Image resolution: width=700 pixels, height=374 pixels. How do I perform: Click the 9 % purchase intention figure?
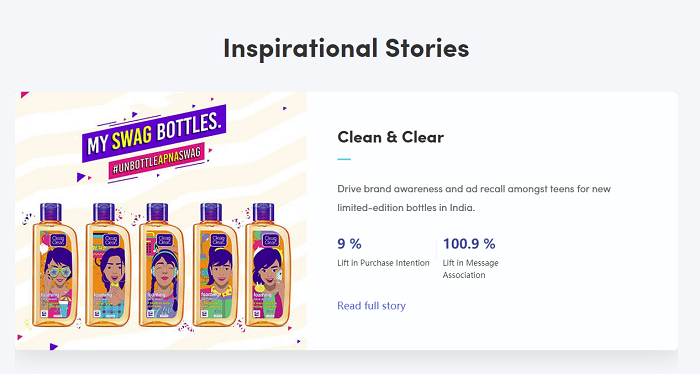point(349,244)
